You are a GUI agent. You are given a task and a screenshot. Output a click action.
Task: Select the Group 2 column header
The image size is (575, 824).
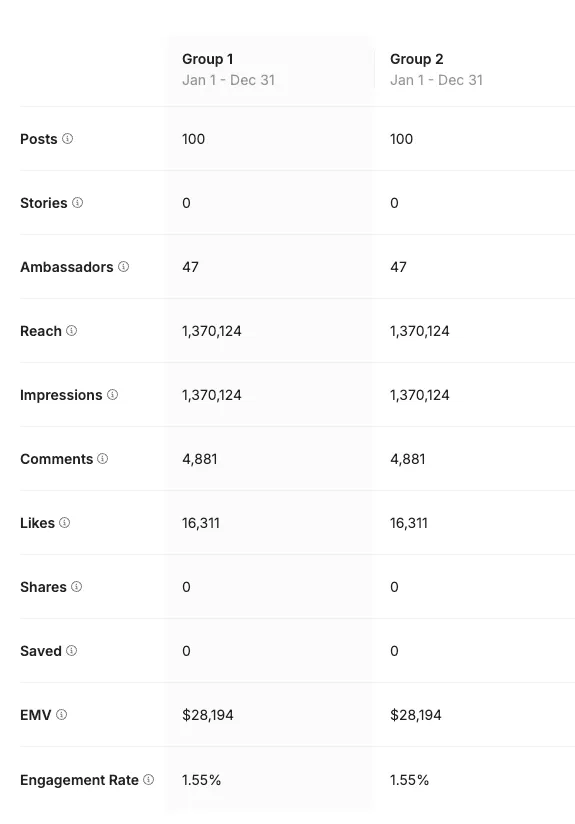pos(416,59)
